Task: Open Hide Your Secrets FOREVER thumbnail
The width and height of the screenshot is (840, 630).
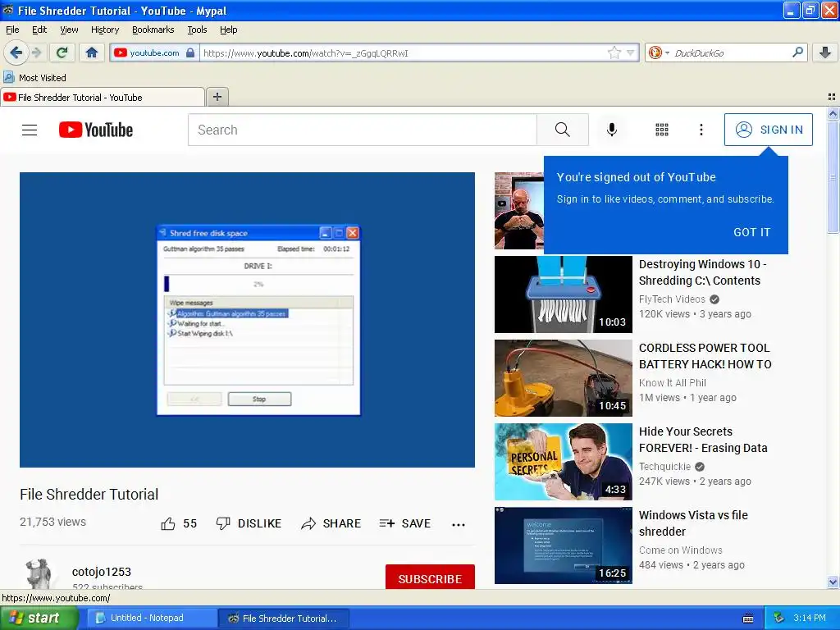Action: click(x=563, y=461)
